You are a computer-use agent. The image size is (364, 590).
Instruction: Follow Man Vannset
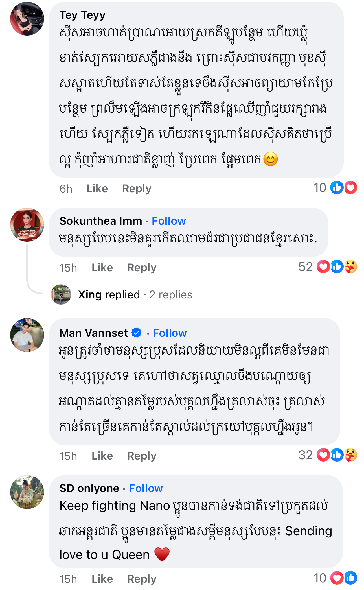170,333
